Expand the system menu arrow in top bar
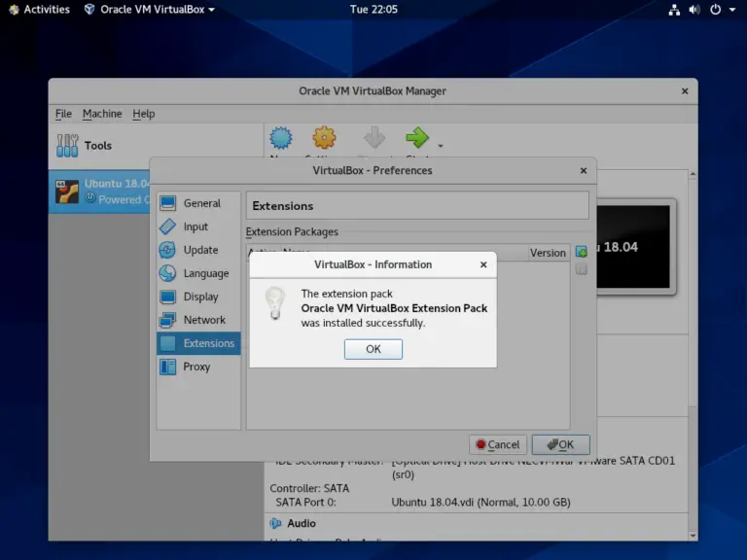 click(x=732, y=10)
